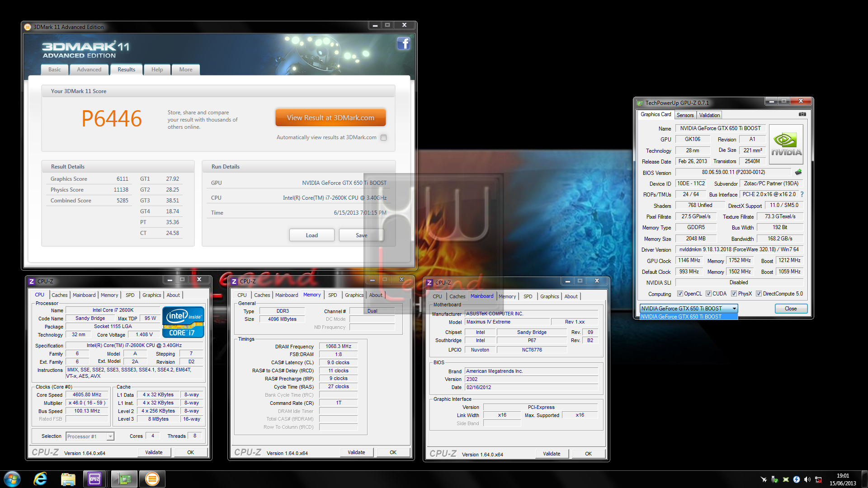Image resolution: width=868 pixels, height=488 pixels.
Task: Click the Driver Version field in GPU-Z
Action: [739, 249]
